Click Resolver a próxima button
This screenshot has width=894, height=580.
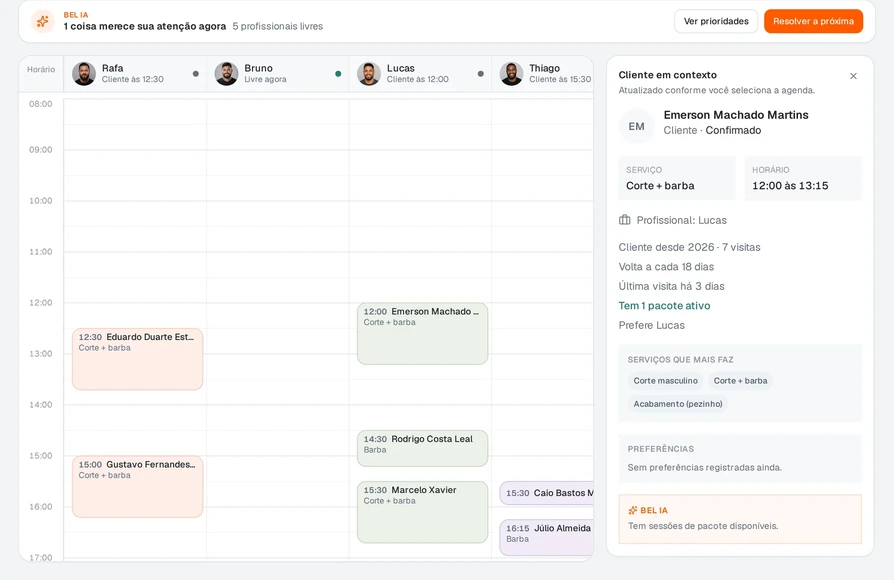click(814, 21)
